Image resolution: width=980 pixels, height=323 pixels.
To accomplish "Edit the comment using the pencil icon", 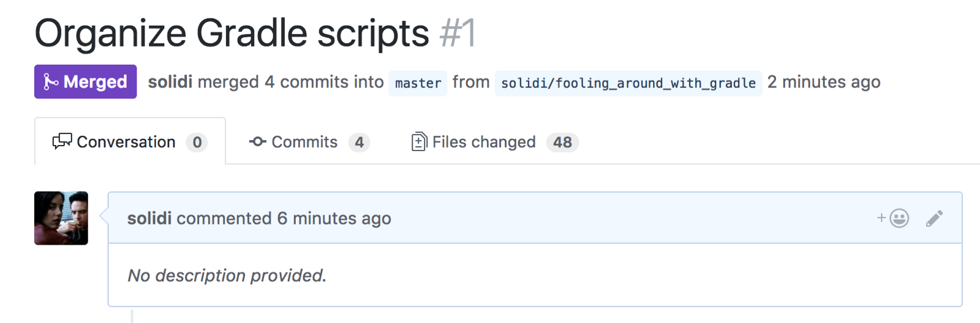I will (x=934, y=218).
